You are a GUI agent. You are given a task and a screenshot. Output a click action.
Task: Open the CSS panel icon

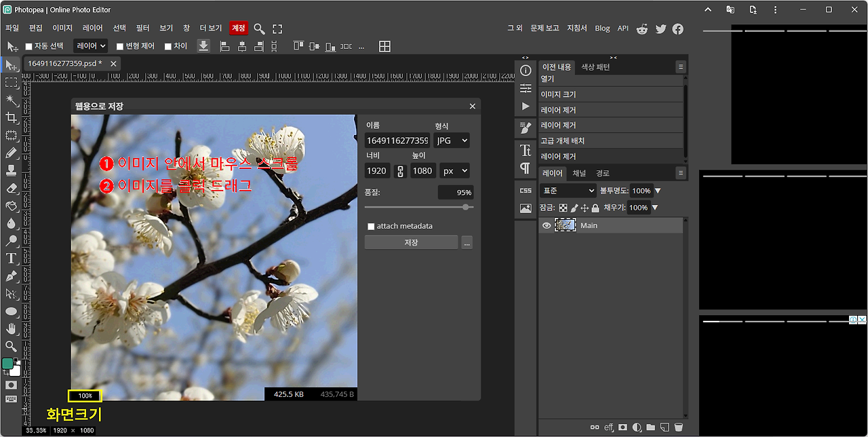point(526,191)
